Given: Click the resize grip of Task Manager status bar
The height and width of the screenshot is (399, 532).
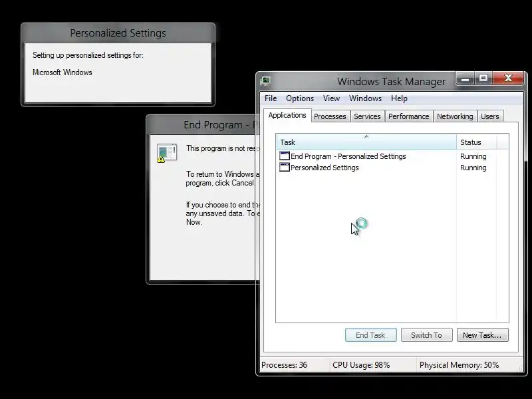Looking at the screenshot, I should coord(520,368).
